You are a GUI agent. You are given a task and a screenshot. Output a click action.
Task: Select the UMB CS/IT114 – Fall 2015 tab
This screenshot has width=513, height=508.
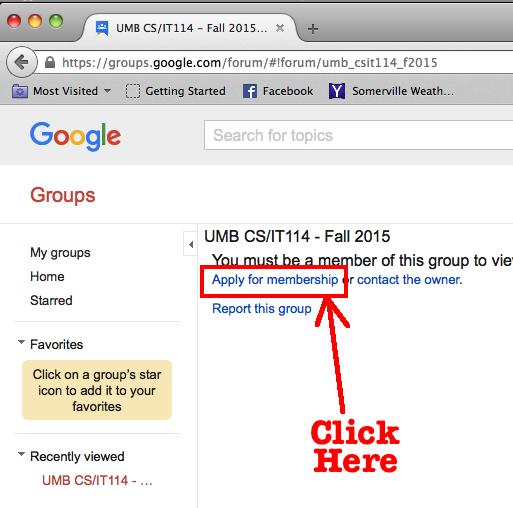point(190,28)
